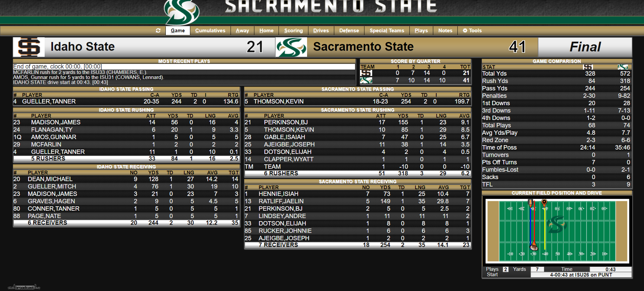Select the Special Teams tab
The image size is (644, 291).
(x=387, y=31)
